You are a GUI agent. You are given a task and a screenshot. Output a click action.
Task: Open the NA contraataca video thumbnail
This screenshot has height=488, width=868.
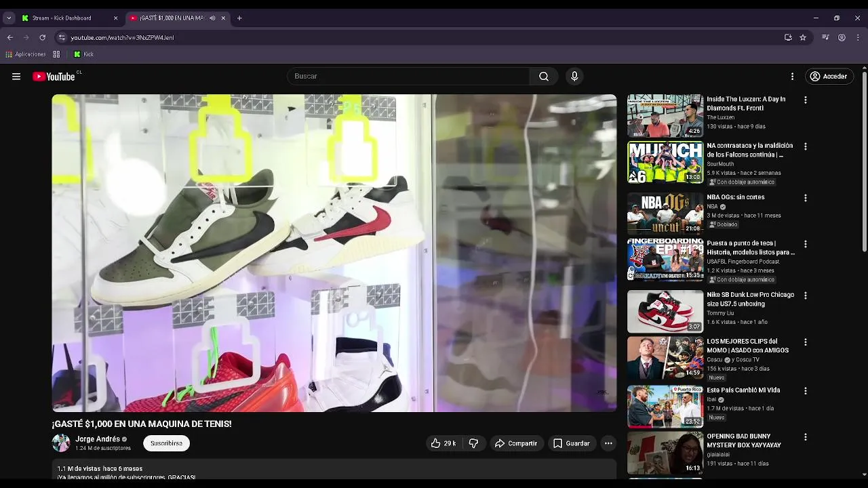click(x=665, y=163)
